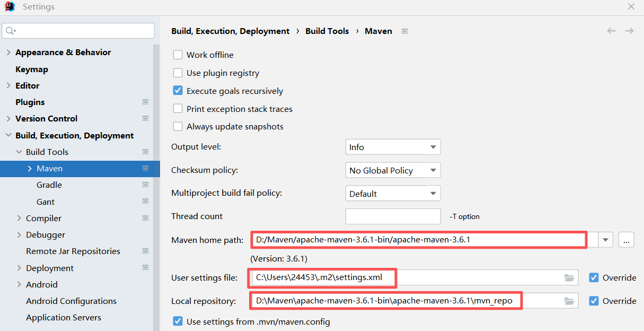Image resolution: width=644 pixels, height=331 pixels.
Task: Expand the Debugger node
Action: point(19,234)
